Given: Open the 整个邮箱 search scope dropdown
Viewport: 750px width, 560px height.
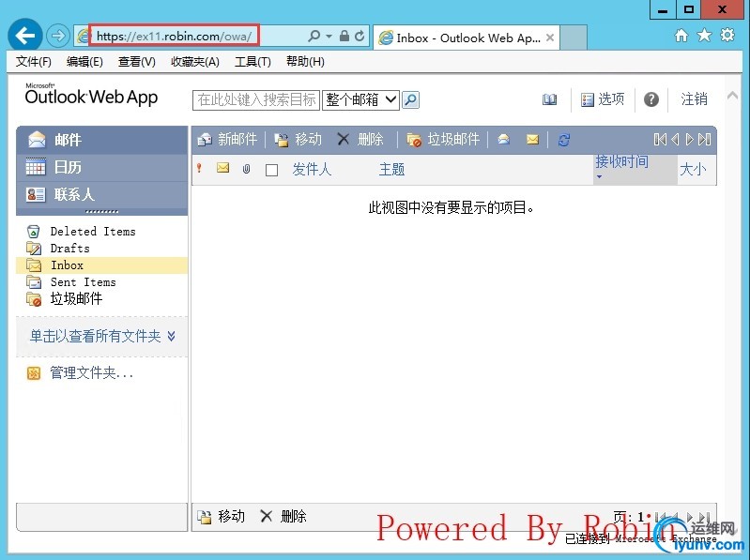Looking at the screenshot, I should [360, 99].
